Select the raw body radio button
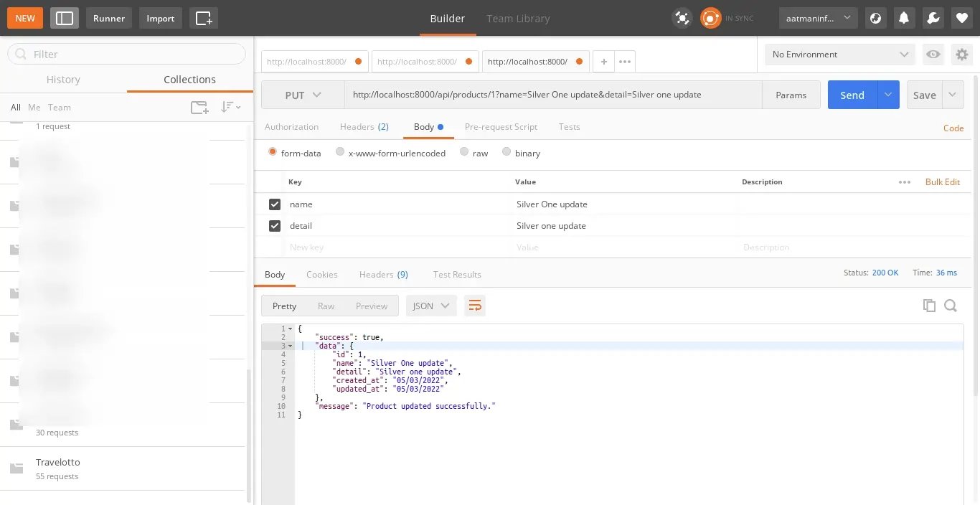The image size is (980, 505). click(464, 153)
